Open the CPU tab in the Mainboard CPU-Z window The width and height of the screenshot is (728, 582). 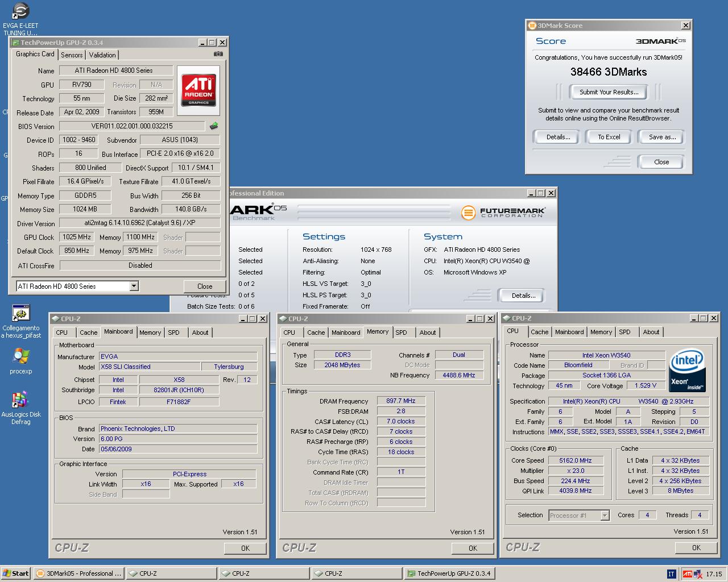62,332
